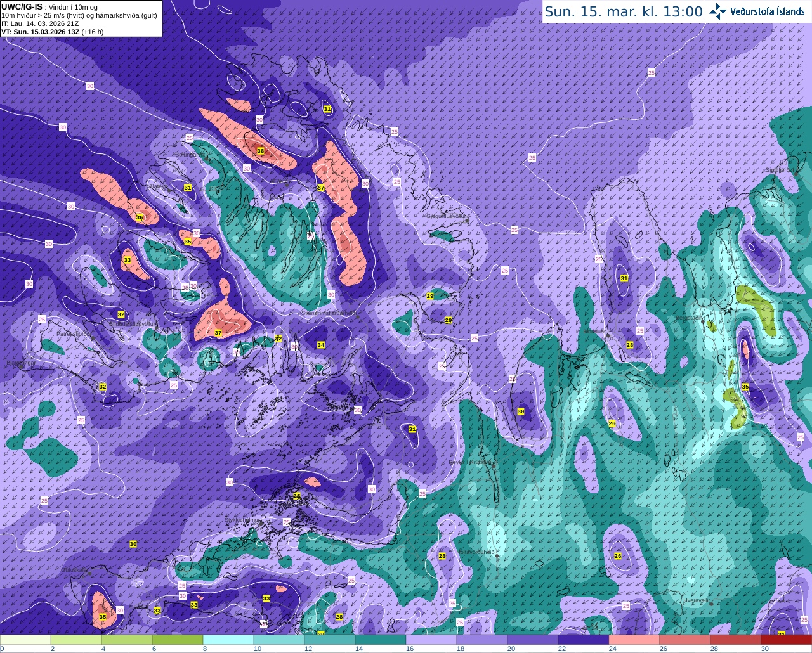
Task: Pick the salmon pink 24–26 legend swatch
Action: tap(634, 640)
